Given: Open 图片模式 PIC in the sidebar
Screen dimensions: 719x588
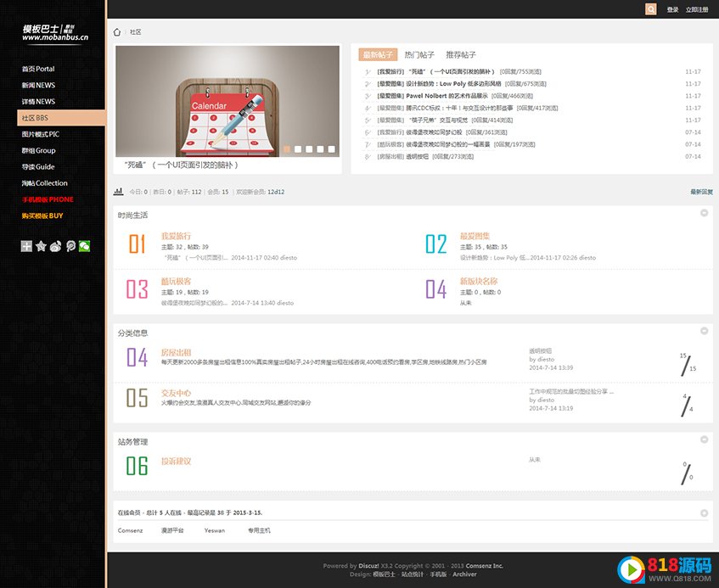Looking at the screenshot, I should tap(41, 134).
